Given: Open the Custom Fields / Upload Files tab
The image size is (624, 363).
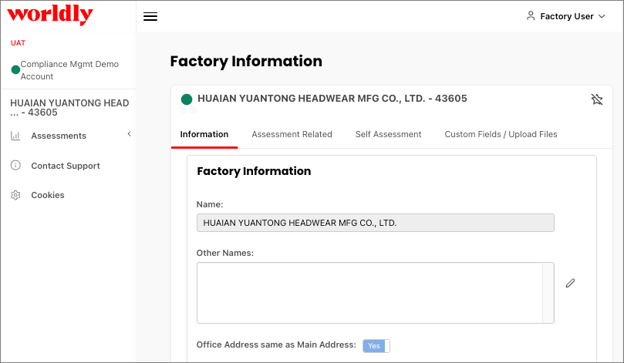Looking at the screenshot, I should (x=501, y=135).
